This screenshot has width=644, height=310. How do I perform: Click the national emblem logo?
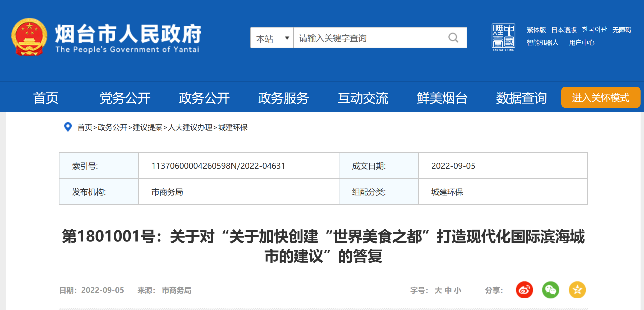coord(29,37)
